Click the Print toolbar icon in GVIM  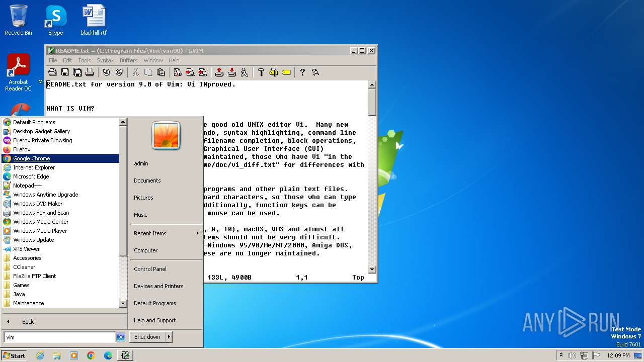point(90,72)
